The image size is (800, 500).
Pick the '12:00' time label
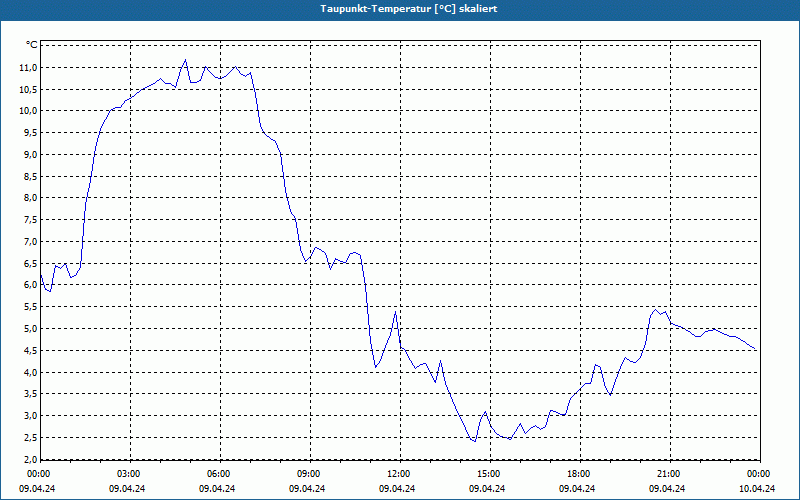(x=401, y=474)
